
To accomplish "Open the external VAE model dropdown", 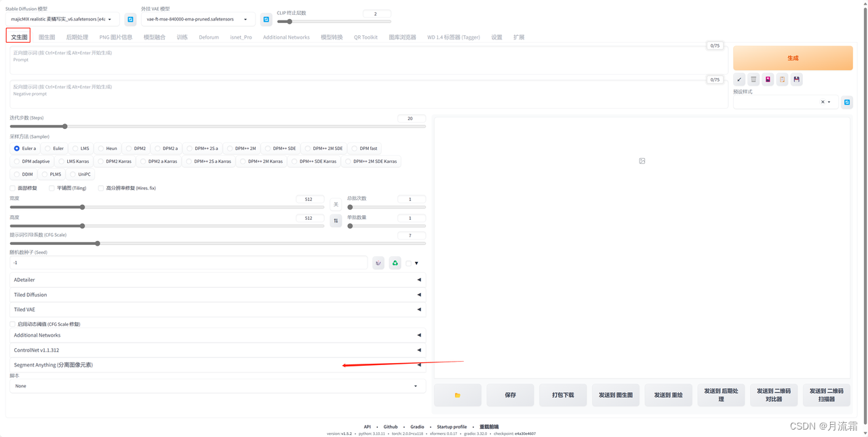I will click(x=198, y=19).
